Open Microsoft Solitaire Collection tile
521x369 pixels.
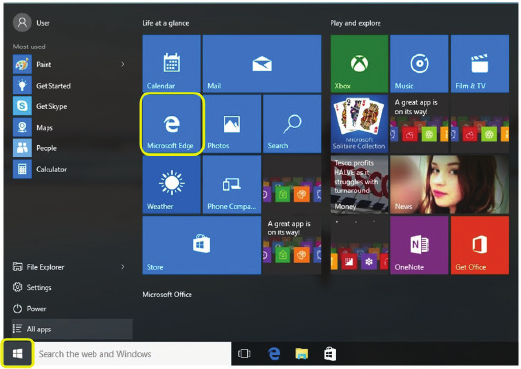(359, 124)
